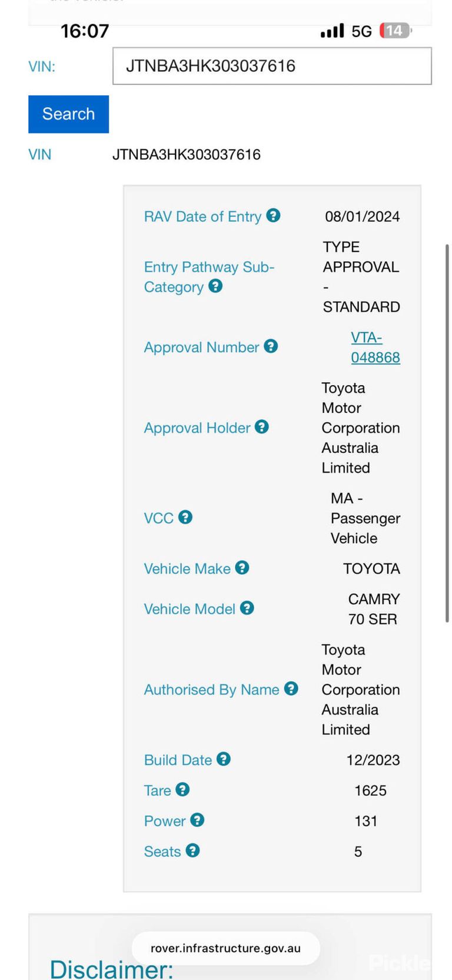Click the page scrollbar on the right
Screen dimensions: 452x980
(x=447, y=433)
